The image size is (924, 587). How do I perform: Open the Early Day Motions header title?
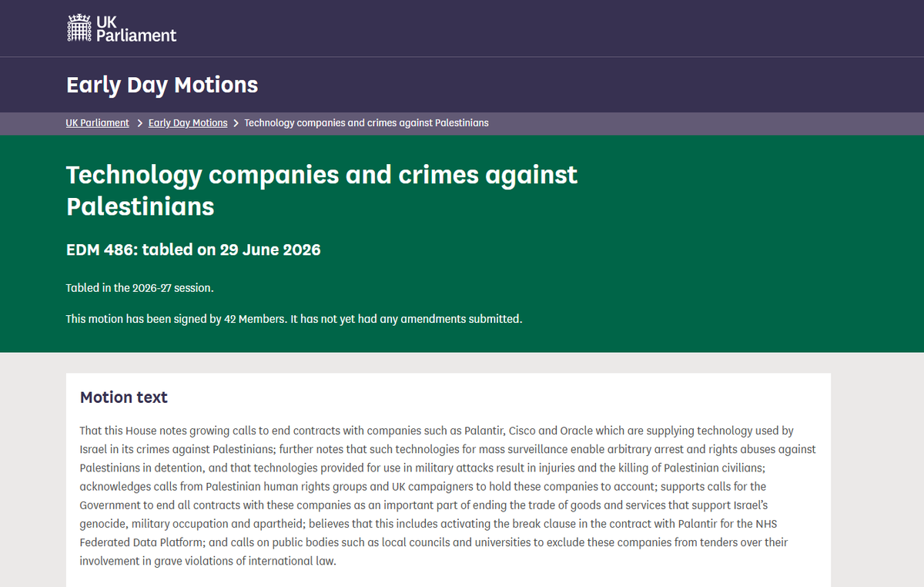[x=162, y=85]
